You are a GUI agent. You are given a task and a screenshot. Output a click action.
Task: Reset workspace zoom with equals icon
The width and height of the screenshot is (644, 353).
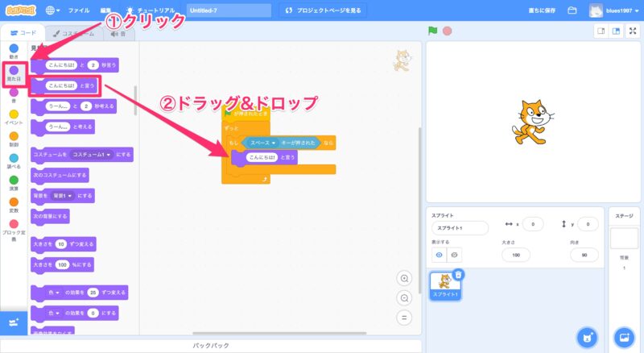[x=405, y=317]
